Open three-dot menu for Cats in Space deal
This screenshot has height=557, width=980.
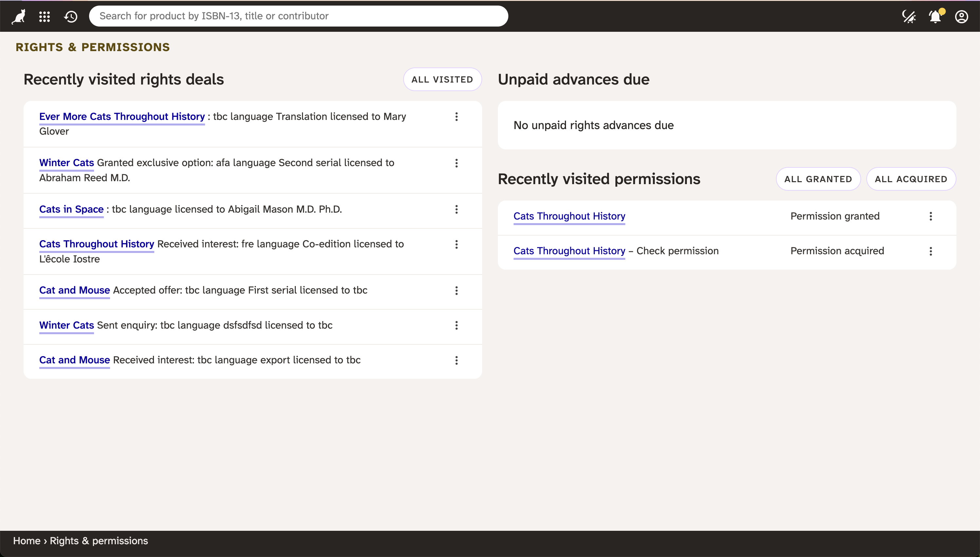(x=456, y=209)
